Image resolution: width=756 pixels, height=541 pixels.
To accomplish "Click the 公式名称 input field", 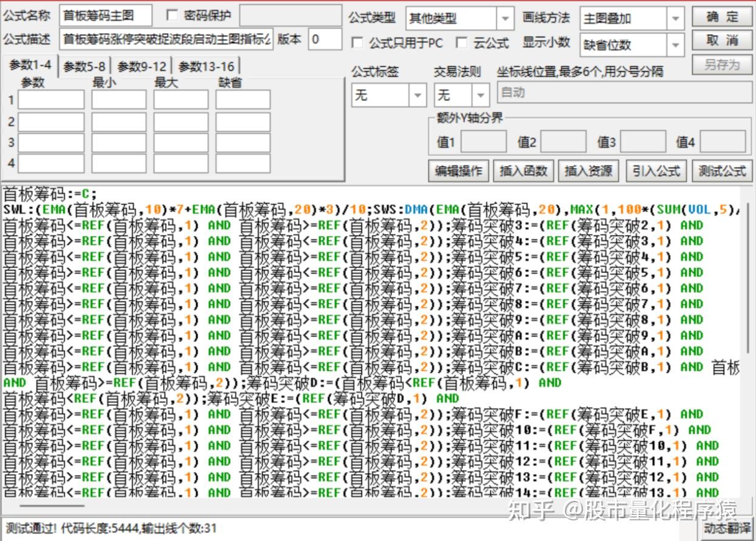I will (x=106, y=16).
